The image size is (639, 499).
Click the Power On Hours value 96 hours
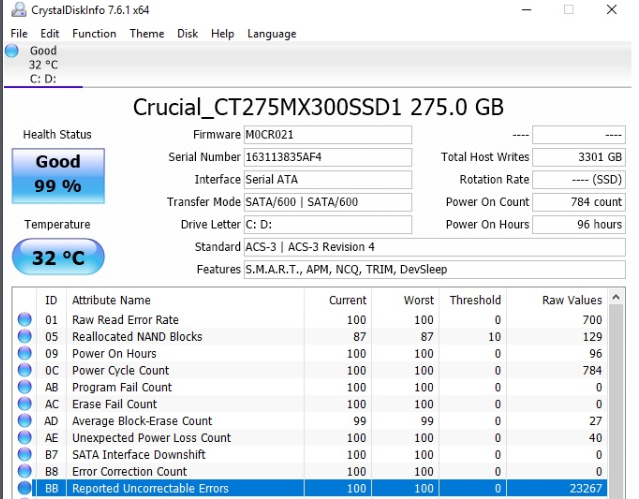pos(579,224)
